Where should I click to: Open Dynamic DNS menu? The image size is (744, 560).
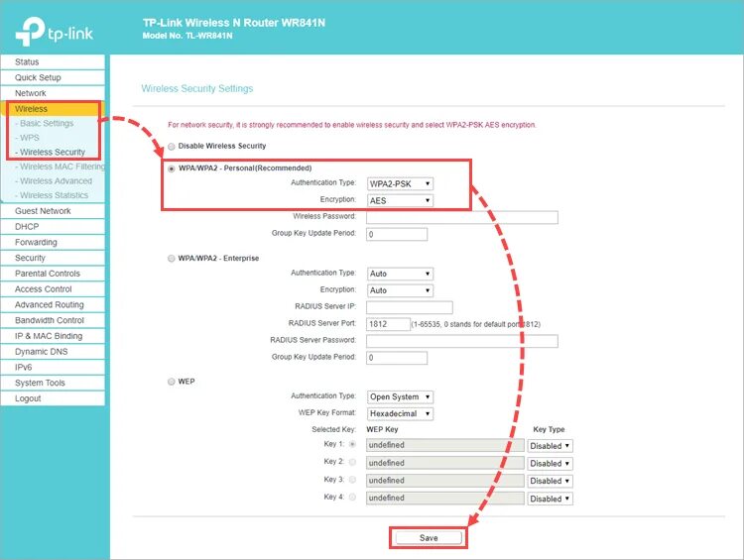53,352
